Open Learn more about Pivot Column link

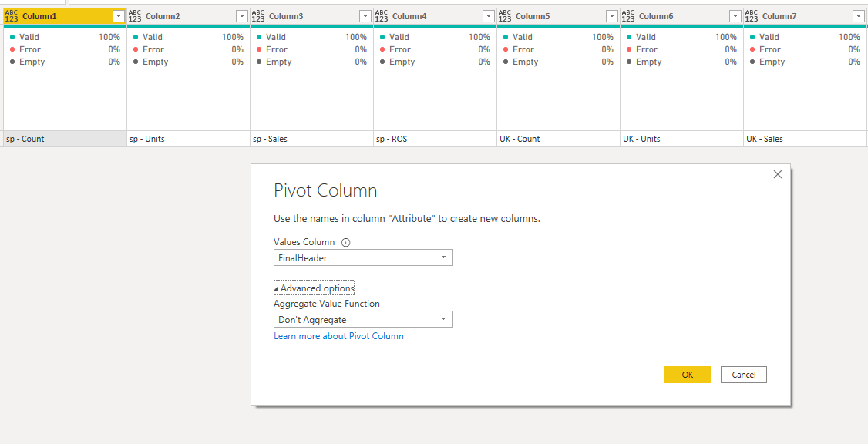(338, 336)
